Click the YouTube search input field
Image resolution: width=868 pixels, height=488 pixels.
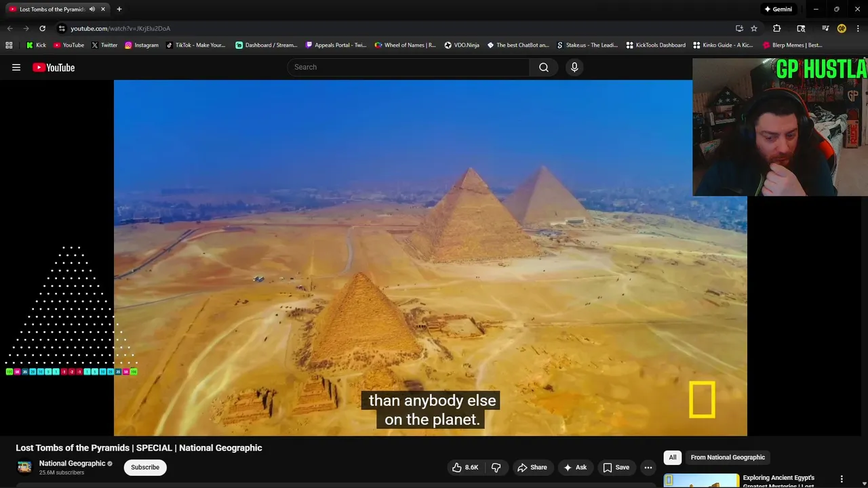point(409,67)
